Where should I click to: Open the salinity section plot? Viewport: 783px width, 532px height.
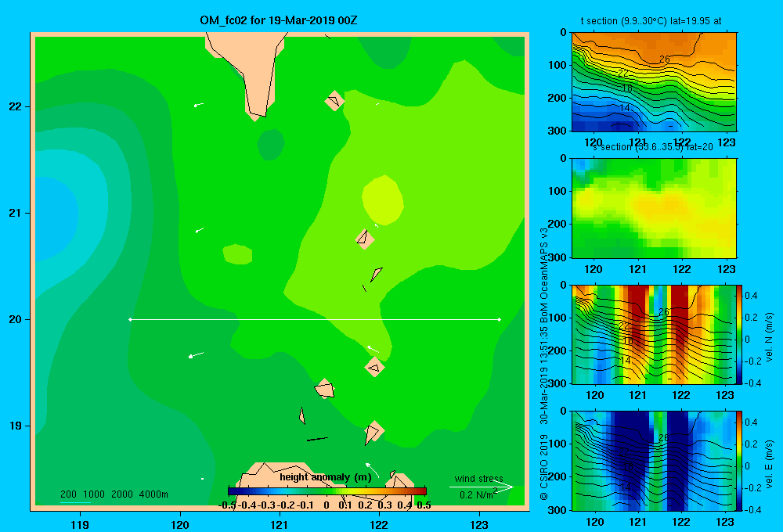[x=654, y=208]
